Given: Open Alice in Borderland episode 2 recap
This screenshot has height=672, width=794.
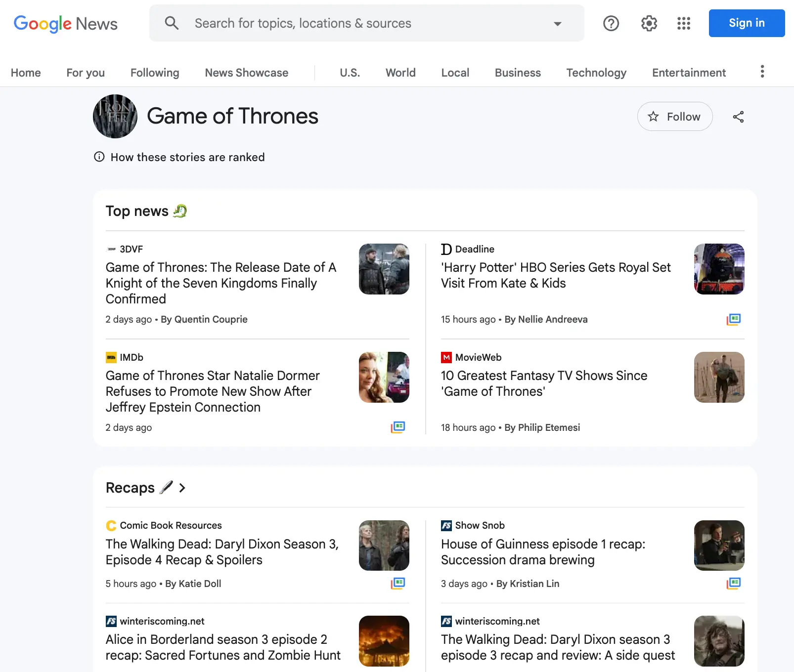Looking at the screenshot, I should [223, 647].
